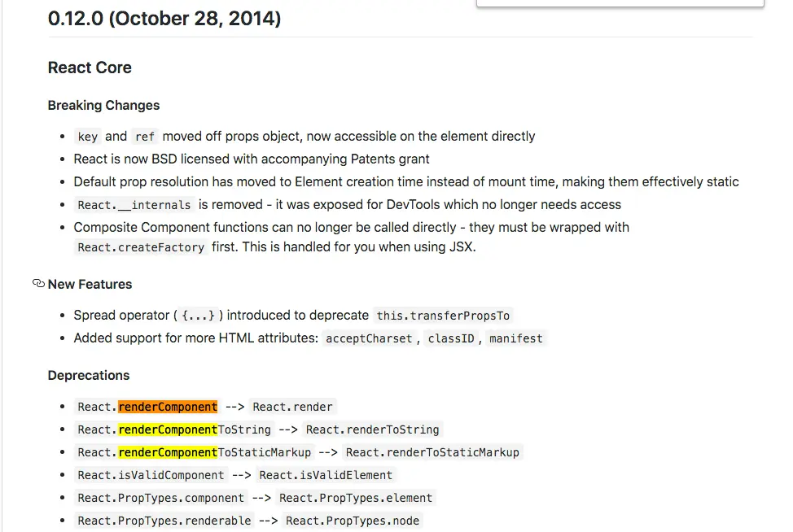This screenshot has width=793, height=532.
Task: Click the React.render code snippet
Action: click(x=293, y=407)
